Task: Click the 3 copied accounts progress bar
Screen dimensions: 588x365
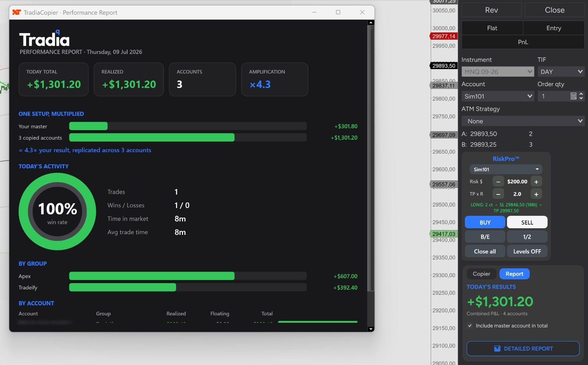Action: pyautogui.click(x=188, y=137)
